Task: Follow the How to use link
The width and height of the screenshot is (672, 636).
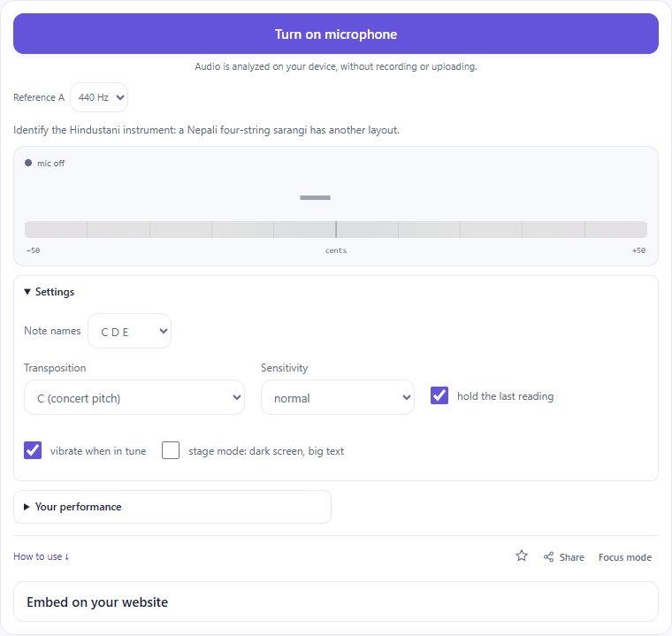Action: (x=42, y=556)
